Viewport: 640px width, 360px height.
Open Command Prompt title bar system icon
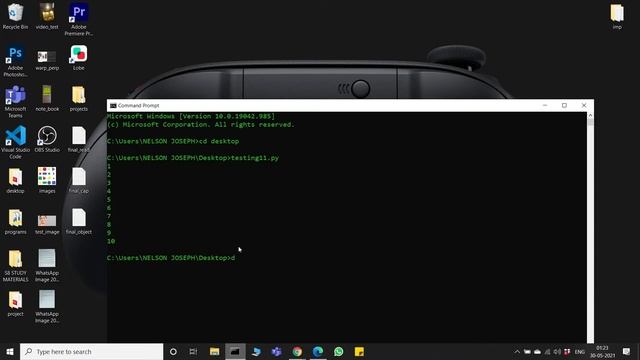pos(113,105)
